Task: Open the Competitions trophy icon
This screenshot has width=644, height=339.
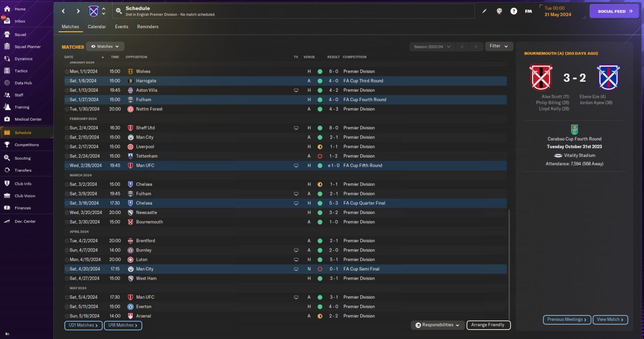Action: click(x=7, y=145)
